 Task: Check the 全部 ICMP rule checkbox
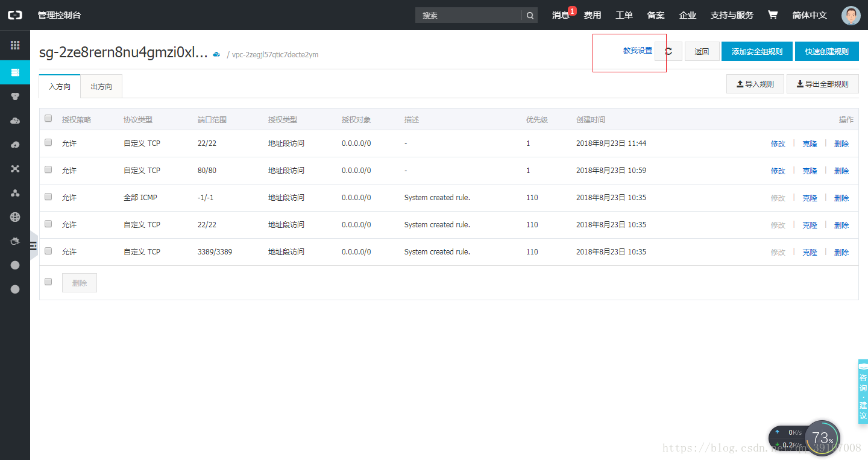tap(48, 197)
